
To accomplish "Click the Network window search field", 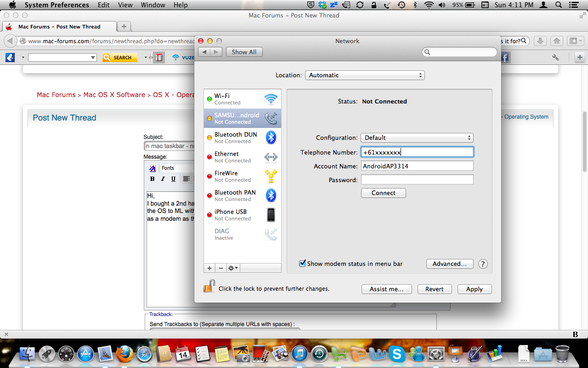I will [459, 52].
